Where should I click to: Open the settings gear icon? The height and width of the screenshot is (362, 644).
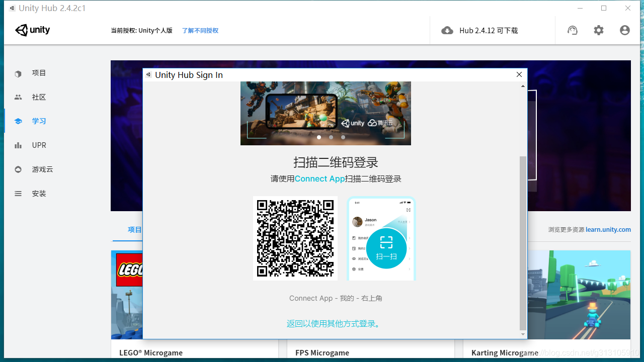(x=599, y=30)
